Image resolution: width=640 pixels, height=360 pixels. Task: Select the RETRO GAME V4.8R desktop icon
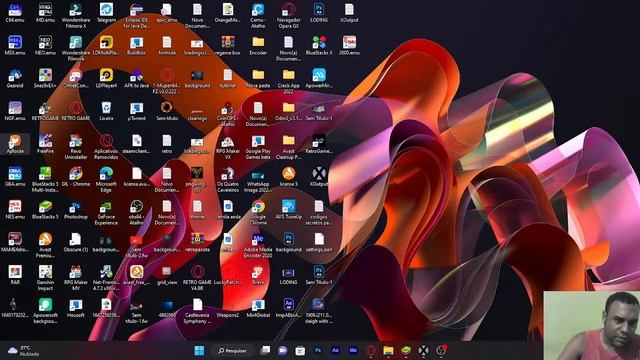[x=197, y=278]
